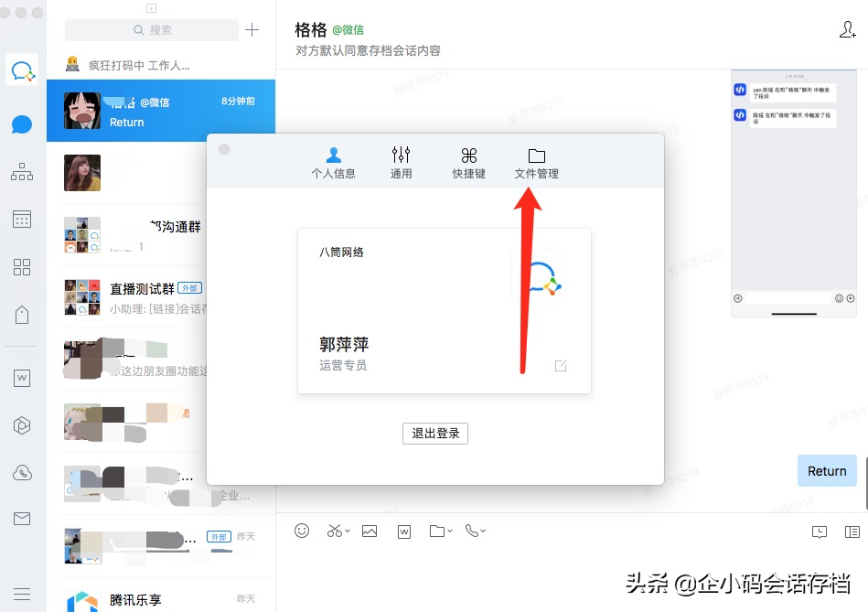Screen dimensions: 868x612
Task: Click 运营专员 job title on card
Action: 343,365
